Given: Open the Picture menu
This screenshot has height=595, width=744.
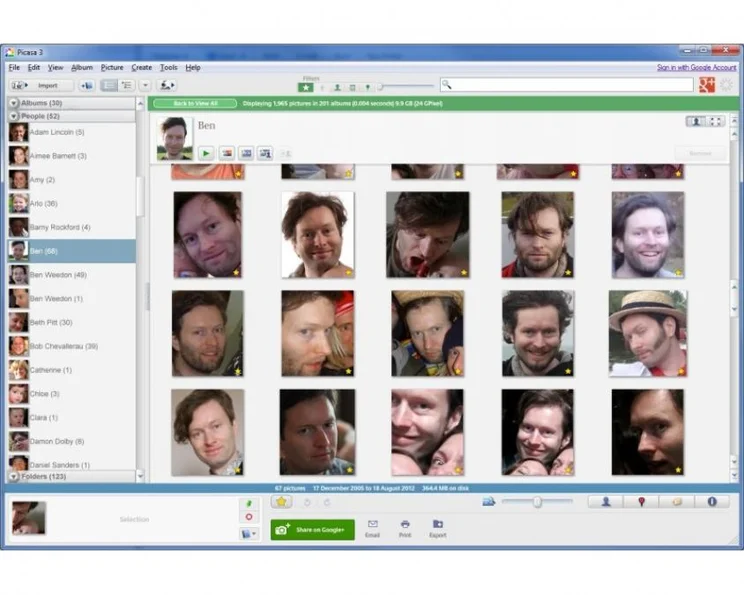Looking at the screenshot, I should [112, 67].
